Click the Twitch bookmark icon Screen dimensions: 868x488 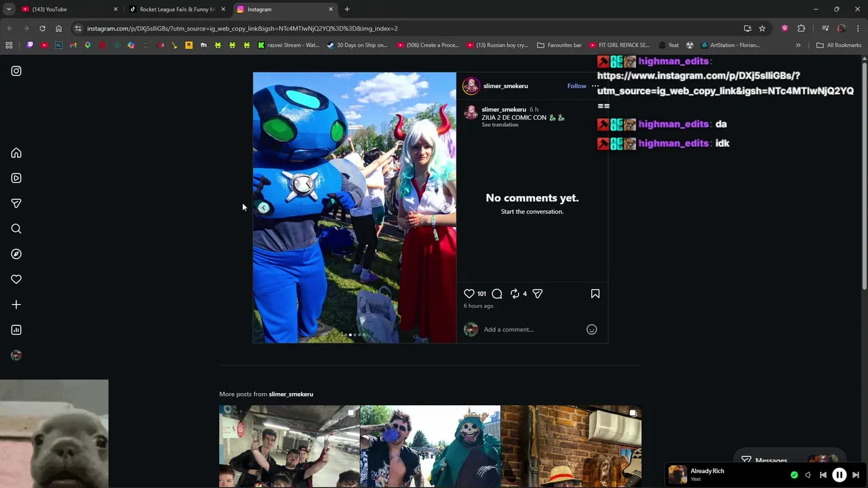coord(30,45)
